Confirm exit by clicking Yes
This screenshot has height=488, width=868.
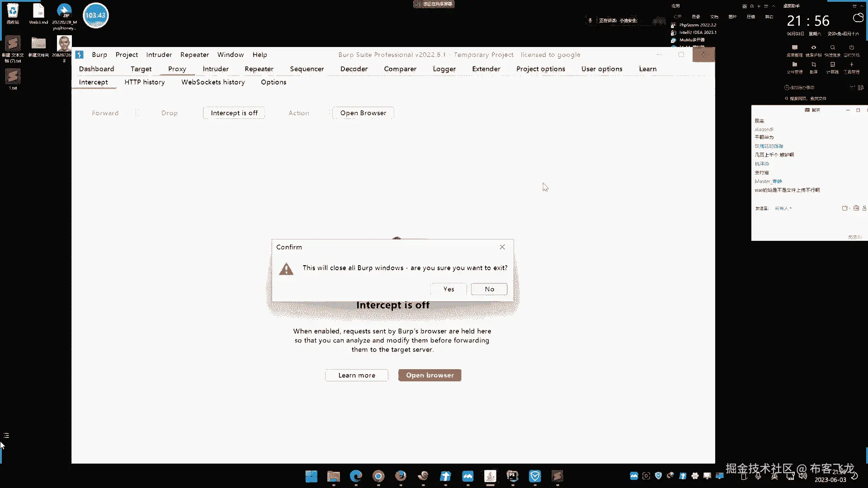tap(448, 289)
